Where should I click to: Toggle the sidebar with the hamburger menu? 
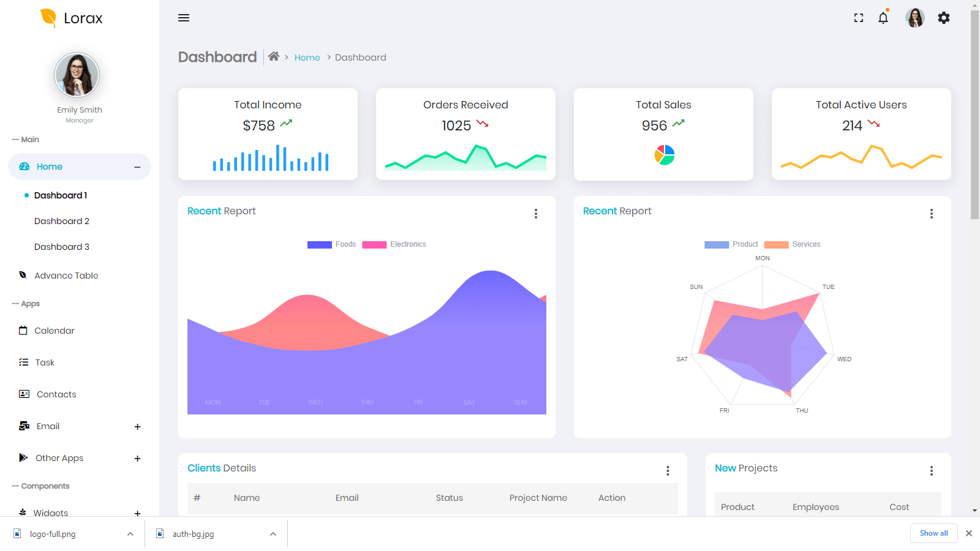183,18
